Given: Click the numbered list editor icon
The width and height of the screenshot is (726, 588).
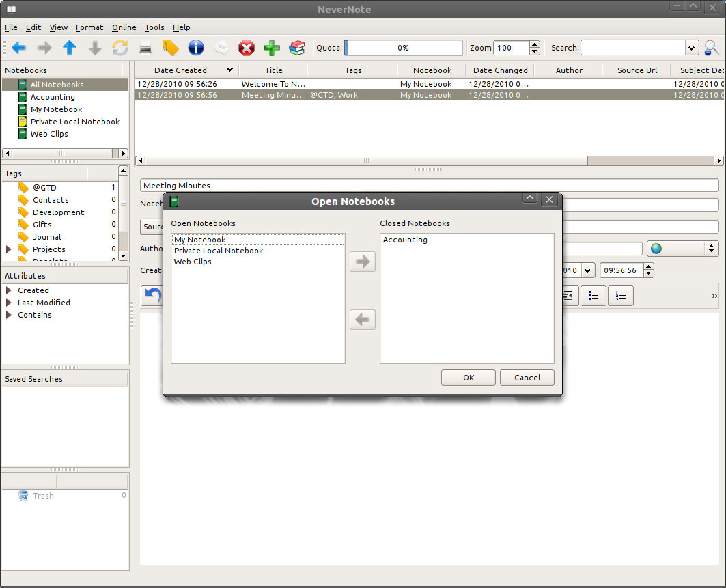Looking at the screenshot, I should click(x=621, y=296).
